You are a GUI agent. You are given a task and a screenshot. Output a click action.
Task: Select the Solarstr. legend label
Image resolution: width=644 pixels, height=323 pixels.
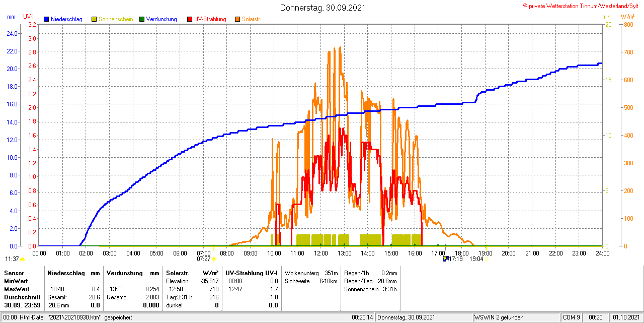point(251,19)
